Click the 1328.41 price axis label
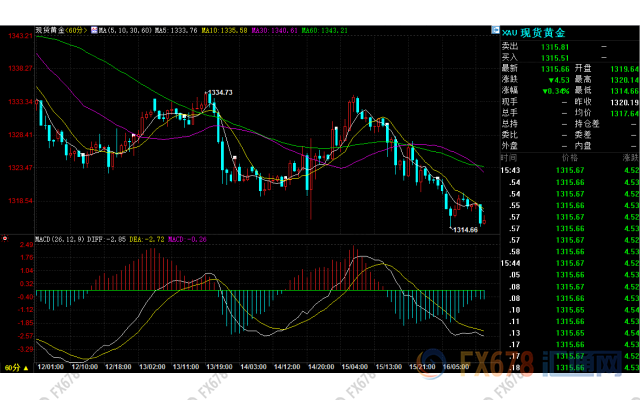The width and height of the screenshot is (640, 400). point(20,135)
